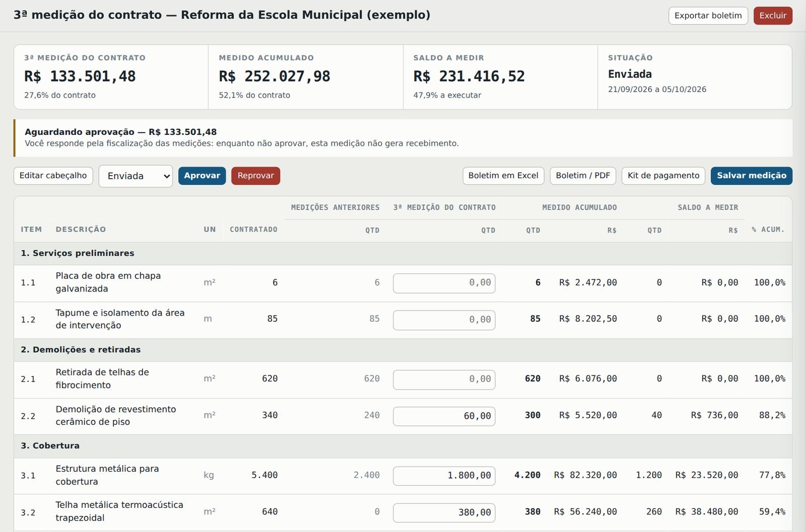The image size is (806, 532).
Task: Edit quantity field for item 1.1 Placa de obra
Action: point(444,283)
